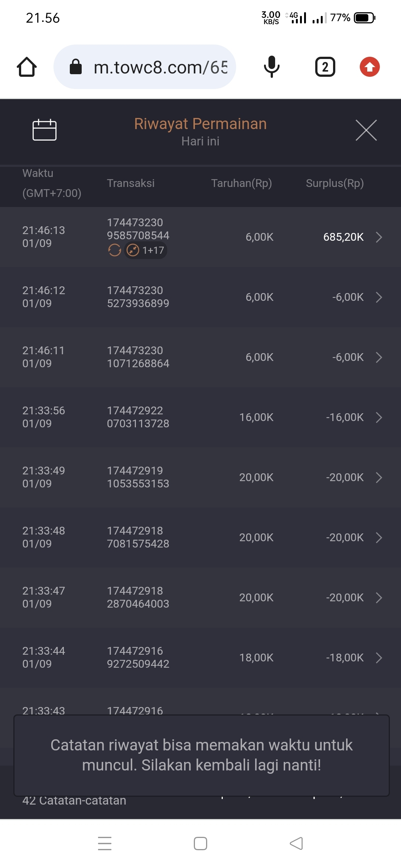The height and width of the screenshot is (868, 401).
Task: Close the Riwayat Permainan panel
Action: [366, 130]
